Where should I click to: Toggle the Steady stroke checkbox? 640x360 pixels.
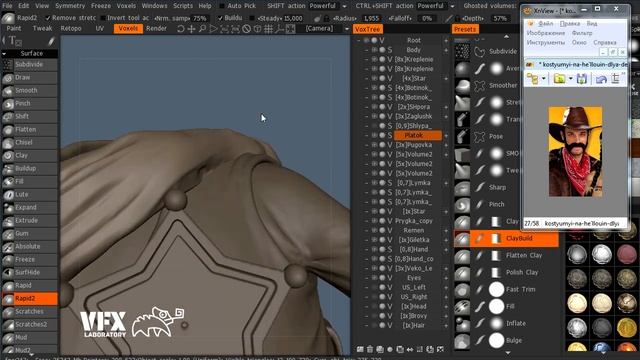point(252,18)
